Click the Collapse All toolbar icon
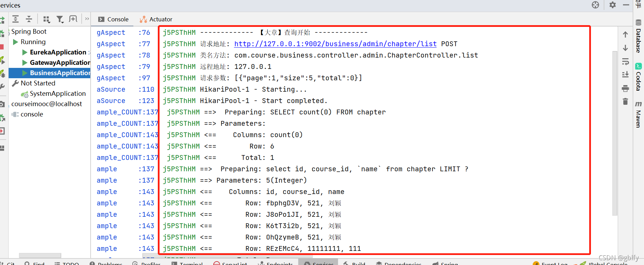Screen dimensions: 644x265 pos(29,19)
